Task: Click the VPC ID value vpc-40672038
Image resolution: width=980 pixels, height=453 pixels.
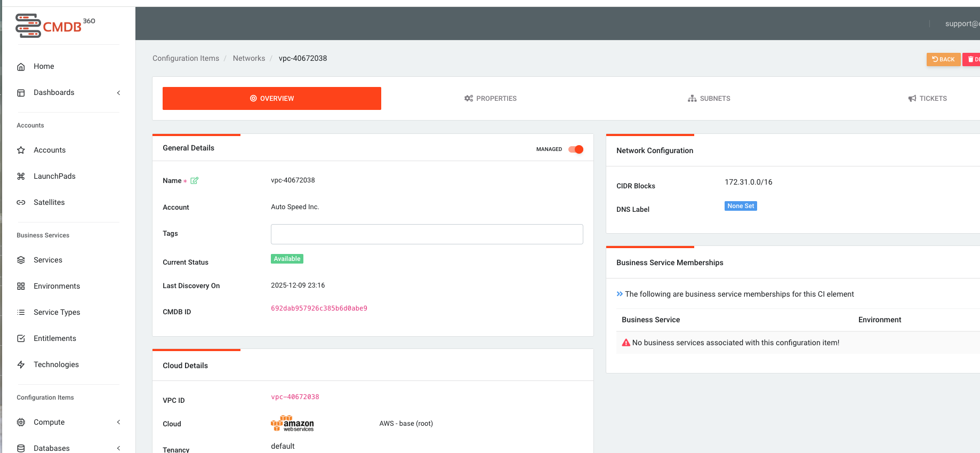Action: tap(295, 397)
